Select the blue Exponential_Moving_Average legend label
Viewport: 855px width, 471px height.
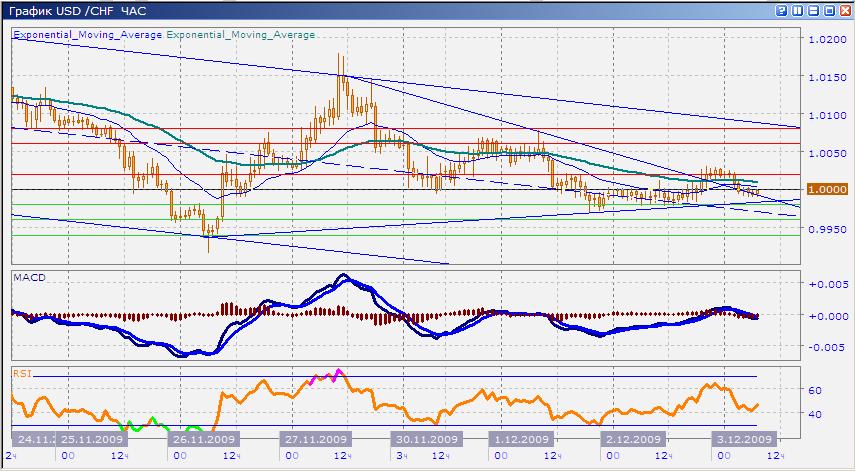(87, 34)
